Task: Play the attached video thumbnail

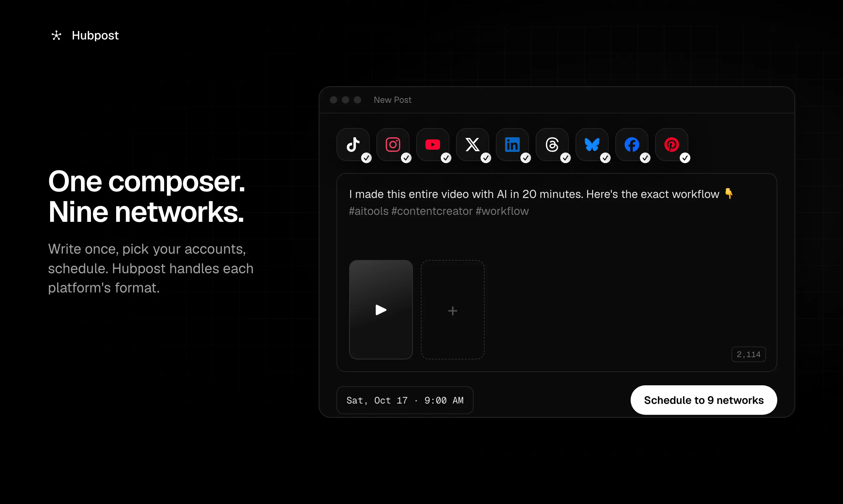Action: click(x=381, y=310)
